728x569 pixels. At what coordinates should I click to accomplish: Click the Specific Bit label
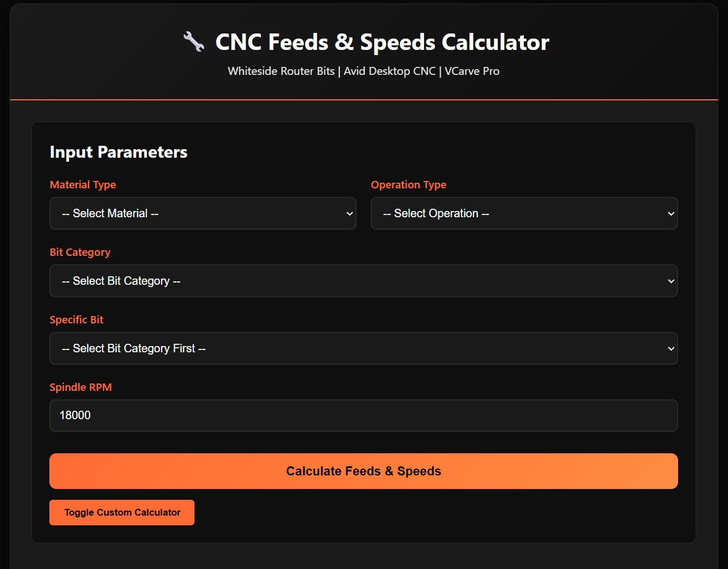pyautogui.click(x=77, y=319)
